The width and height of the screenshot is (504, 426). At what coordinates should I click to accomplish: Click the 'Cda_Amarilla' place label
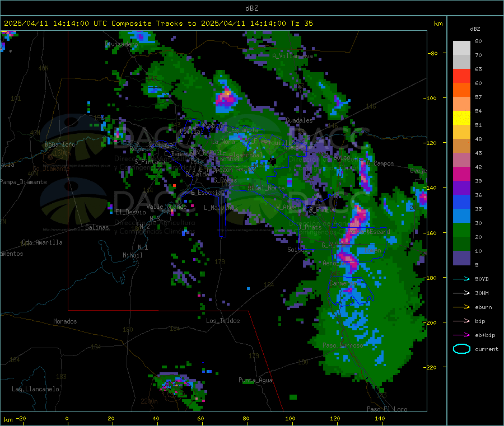(x=42, y=242)
